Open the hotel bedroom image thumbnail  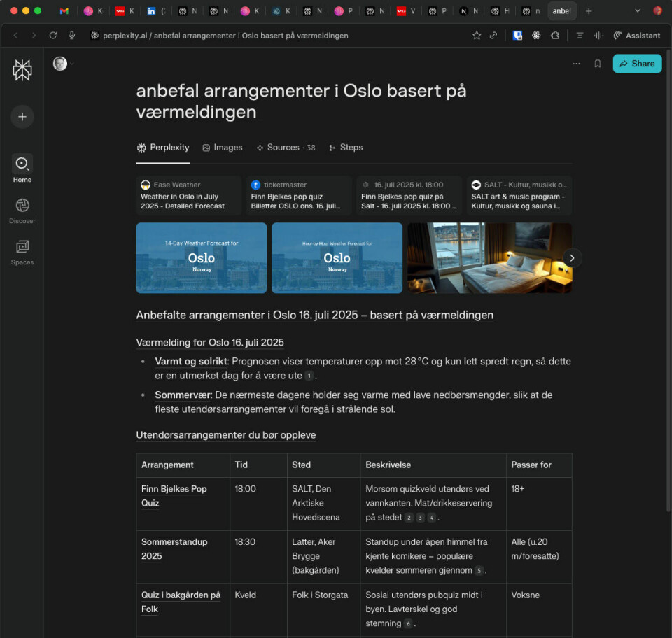coord(489,257)
